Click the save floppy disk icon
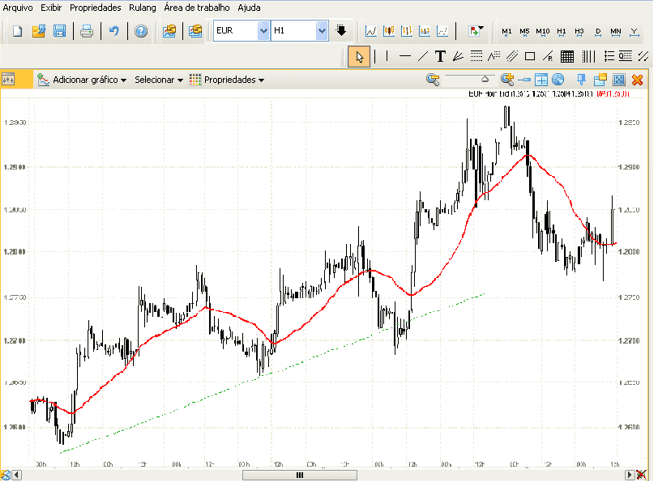 coord(60,31)
